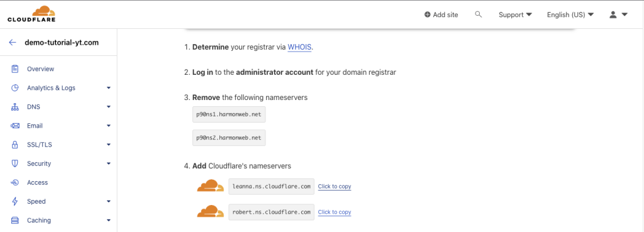644x232 pixels.
Task: Open the English (US) language dropdown
Action: click(570, 15)
